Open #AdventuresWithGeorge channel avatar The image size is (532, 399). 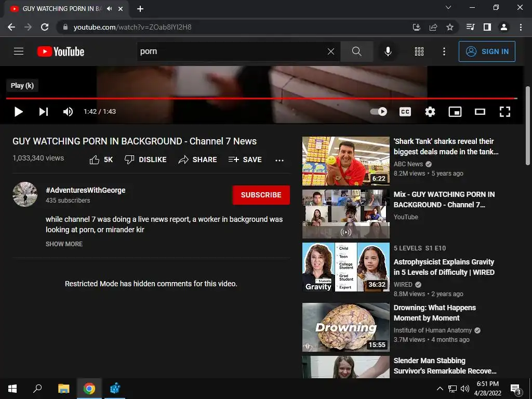(x=25, y=194)
